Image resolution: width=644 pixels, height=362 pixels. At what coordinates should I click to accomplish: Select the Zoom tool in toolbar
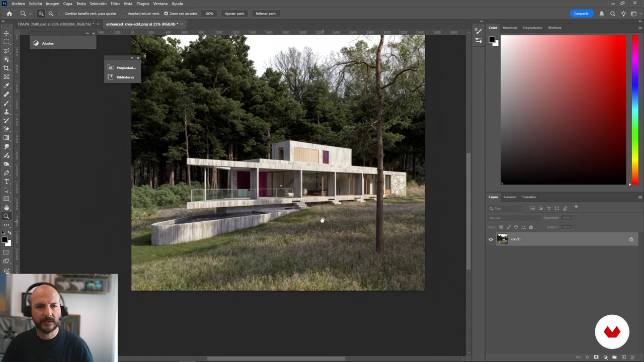click(x=7, y=217)
